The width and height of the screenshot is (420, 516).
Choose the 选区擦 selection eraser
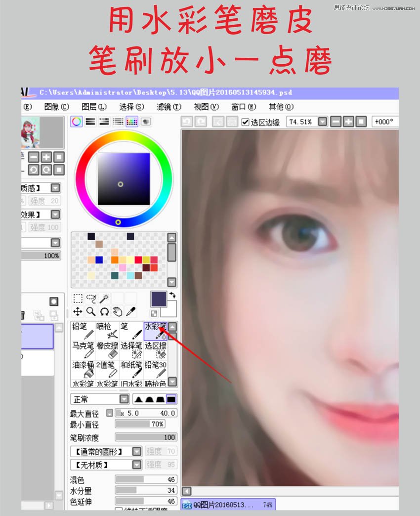pyautogui.click(x=156, y=350)
